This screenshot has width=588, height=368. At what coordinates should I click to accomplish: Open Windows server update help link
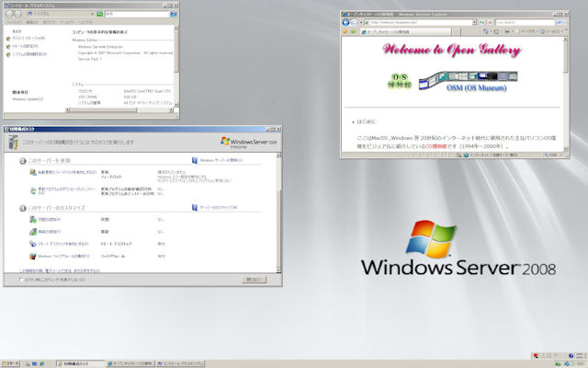pos(220,160)
